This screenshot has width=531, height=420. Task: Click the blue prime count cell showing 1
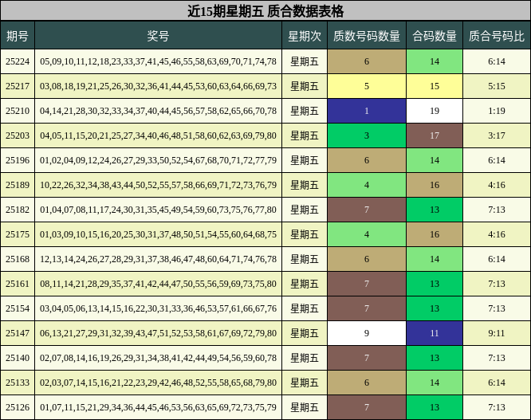(367, 111)
